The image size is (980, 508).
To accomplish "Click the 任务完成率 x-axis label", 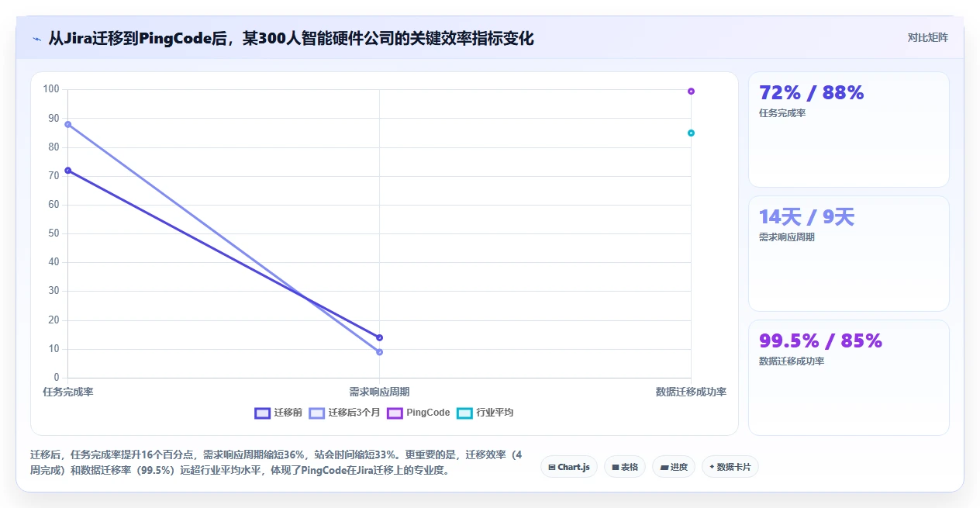I will [x=68, y=392].
